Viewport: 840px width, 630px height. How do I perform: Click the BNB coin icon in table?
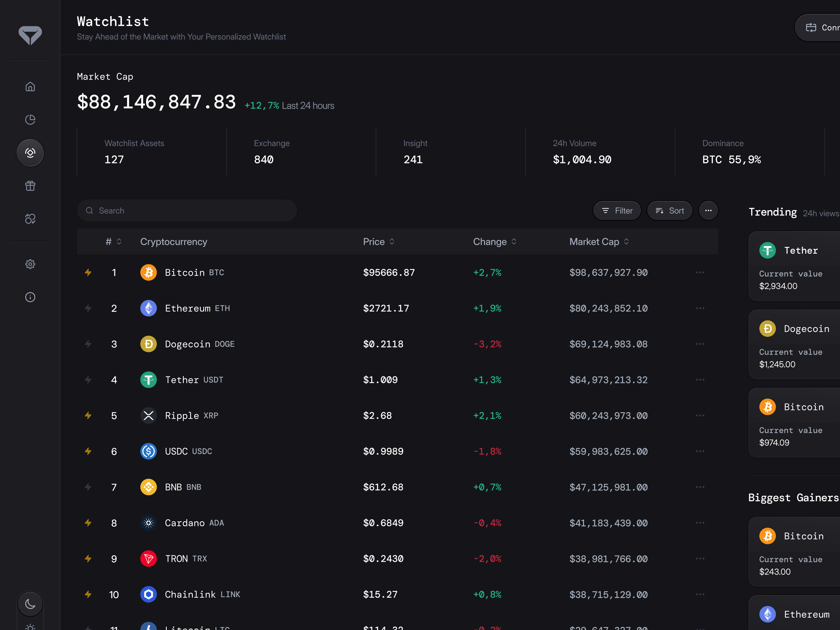(x=148, y=487)
